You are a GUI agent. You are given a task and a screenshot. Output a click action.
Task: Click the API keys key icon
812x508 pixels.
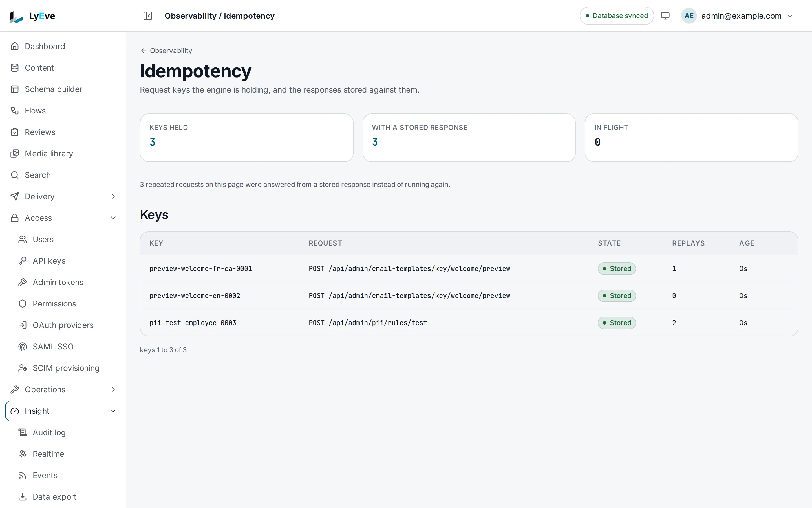tap(23, 261)
